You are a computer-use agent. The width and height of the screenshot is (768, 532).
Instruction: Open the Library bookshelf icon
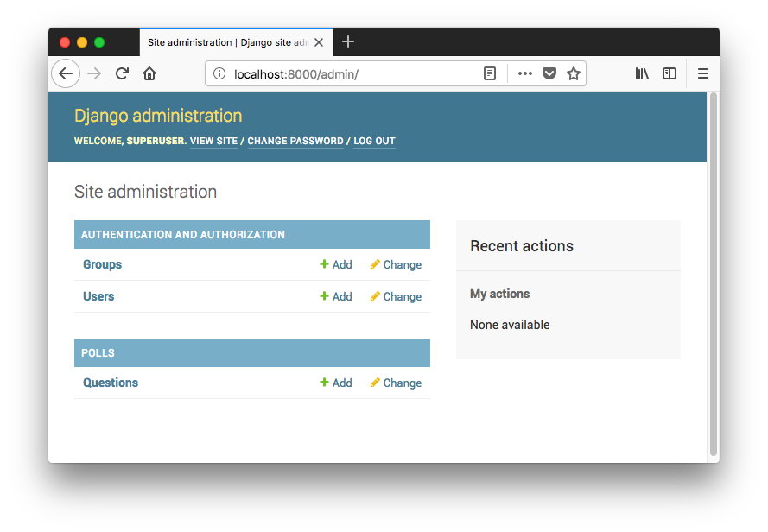pos(642,73)
